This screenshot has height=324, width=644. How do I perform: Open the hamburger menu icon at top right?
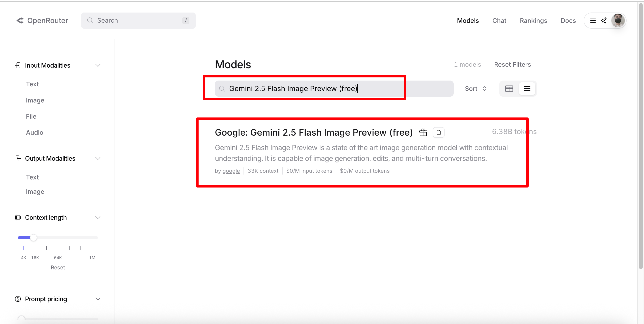tap(593, 21)
